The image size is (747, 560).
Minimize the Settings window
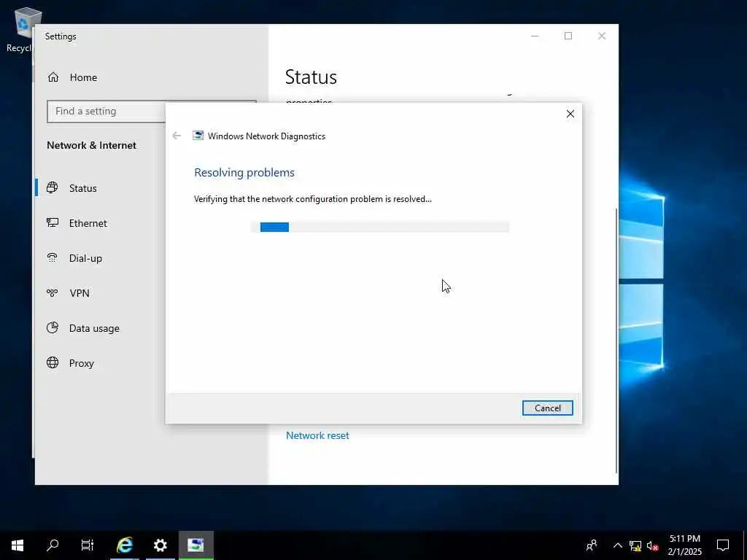click(535, 36)
